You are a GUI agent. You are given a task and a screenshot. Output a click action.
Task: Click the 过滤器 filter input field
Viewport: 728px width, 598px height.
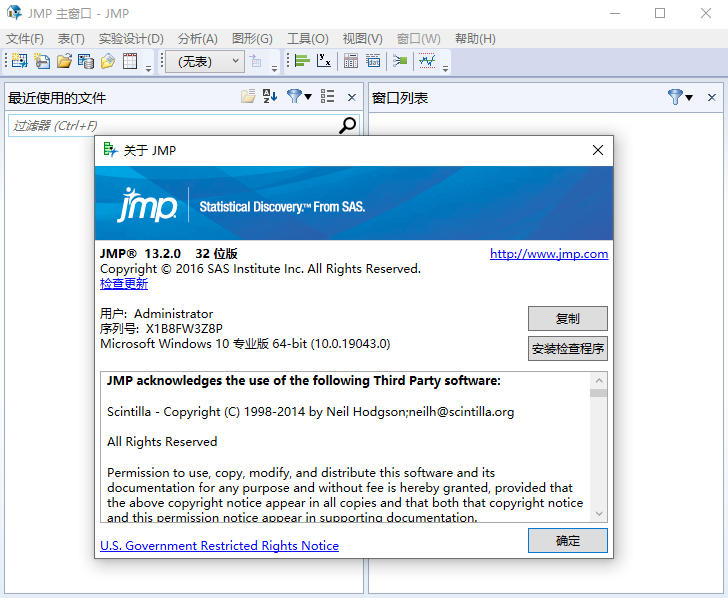[170, 125]
